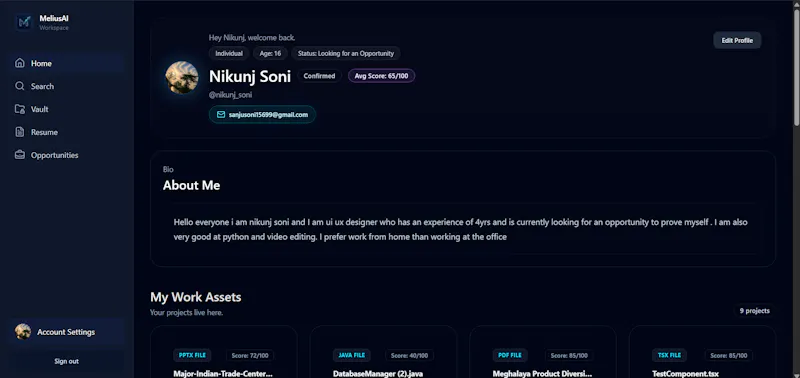The width and height of the screenshot is (800, 378).
Task: Click the Opportunities briefcase icon in the sidebar
Action: pos(20,155)
